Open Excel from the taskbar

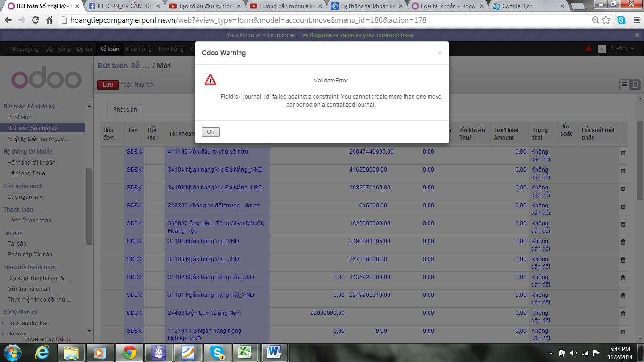[x=244, y=353]
